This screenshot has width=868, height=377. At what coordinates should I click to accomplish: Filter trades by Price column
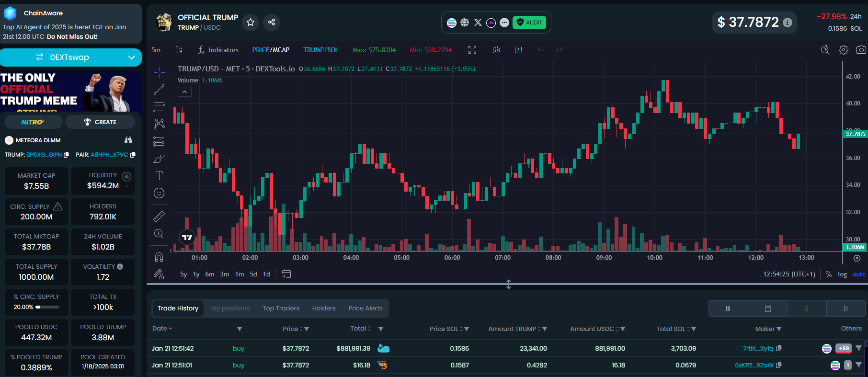coord(307,329)
